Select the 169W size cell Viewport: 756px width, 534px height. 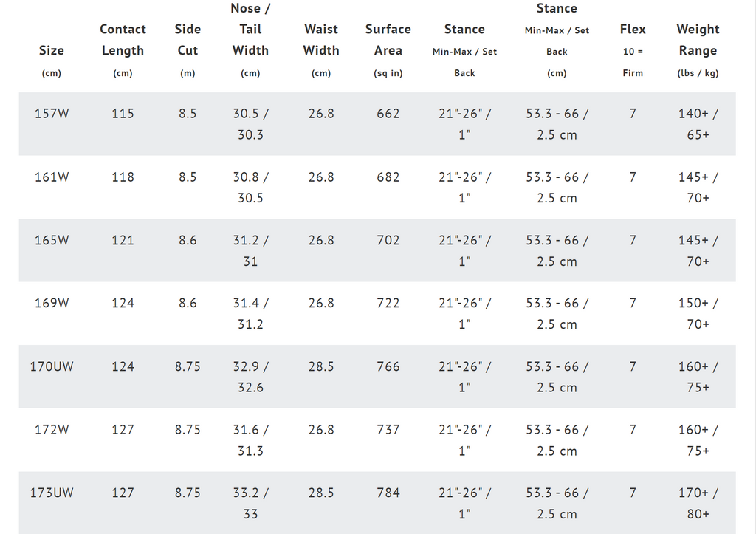[x=52, y=303]
